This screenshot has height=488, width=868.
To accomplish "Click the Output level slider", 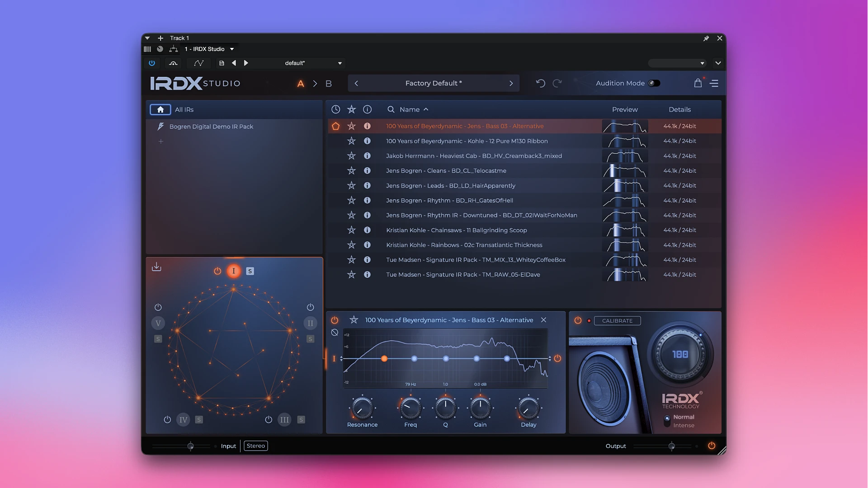I will pos(662,446).
